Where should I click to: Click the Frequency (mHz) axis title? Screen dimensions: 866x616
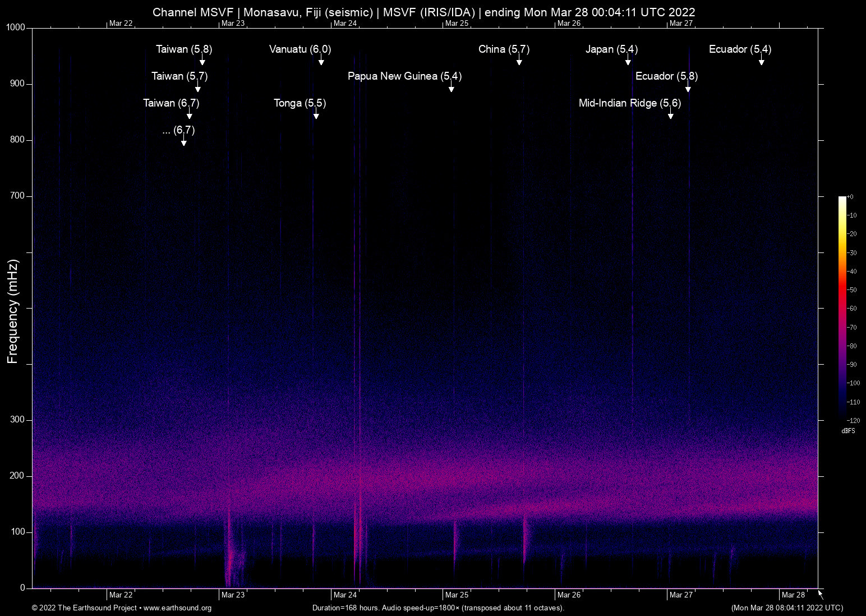click(13, 311)
